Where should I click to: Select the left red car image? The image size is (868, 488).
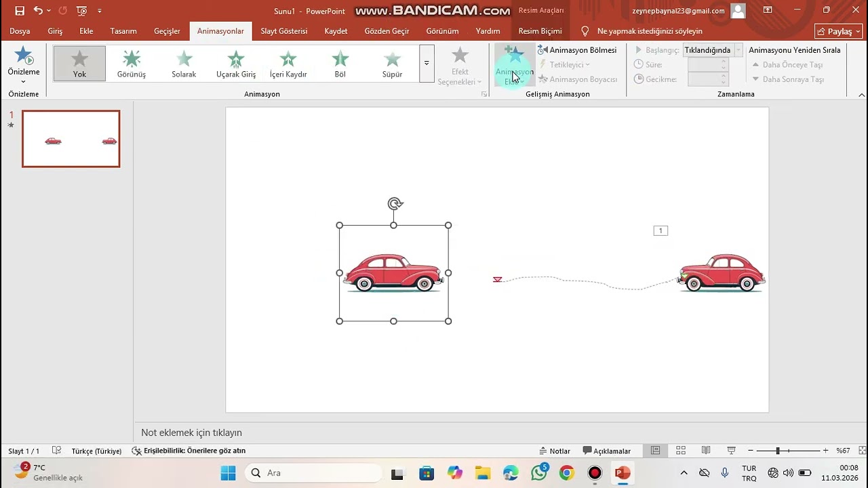tap(393, 273)
